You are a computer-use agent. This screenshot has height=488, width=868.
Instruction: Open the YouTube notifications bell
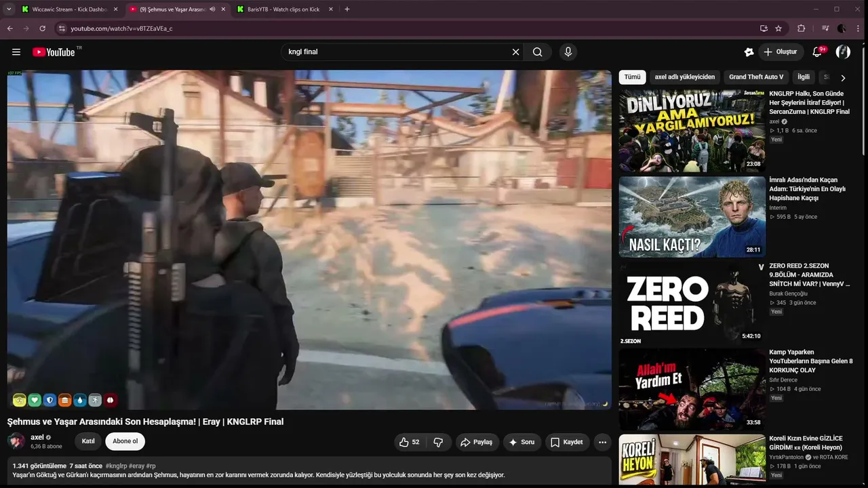click(x=817, y=52)
